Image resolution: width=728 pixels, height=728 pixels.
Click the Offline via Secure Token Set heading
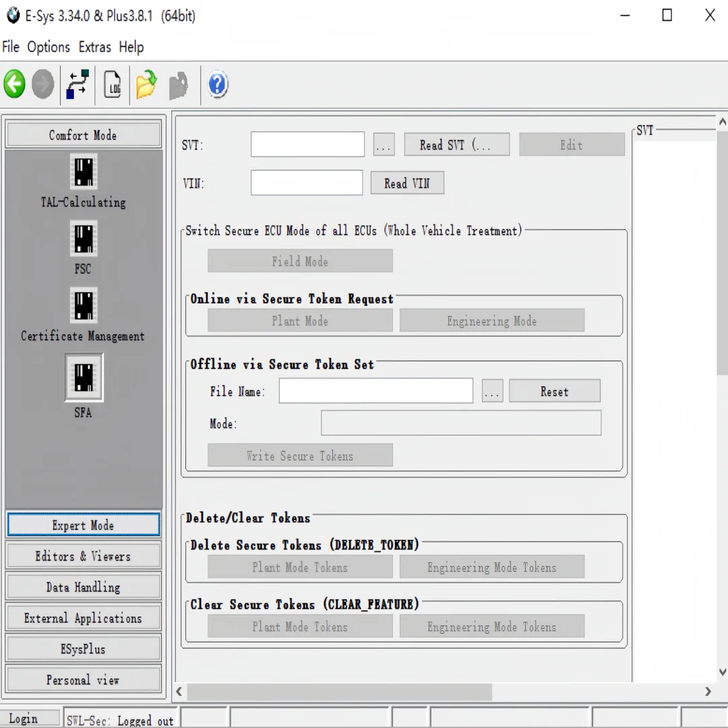[x=282, y=365]
